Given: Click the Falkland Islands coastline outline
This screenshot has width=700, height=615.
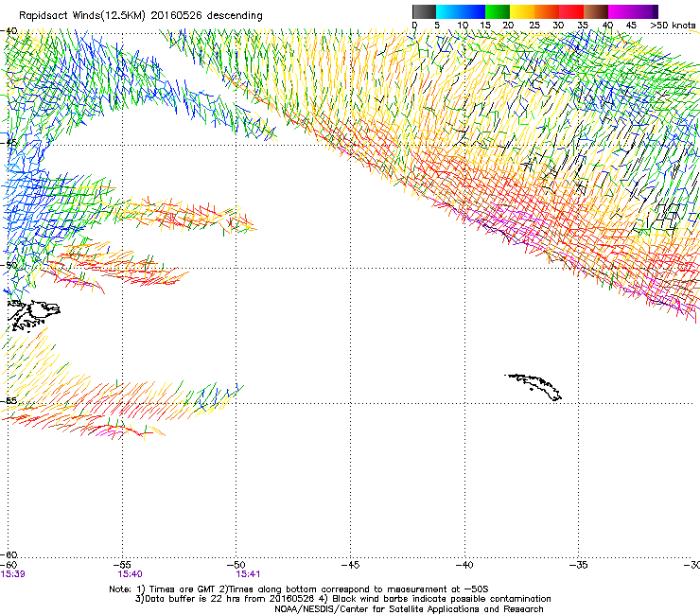Looking at the screenshot, I should (x=33, y=316).
